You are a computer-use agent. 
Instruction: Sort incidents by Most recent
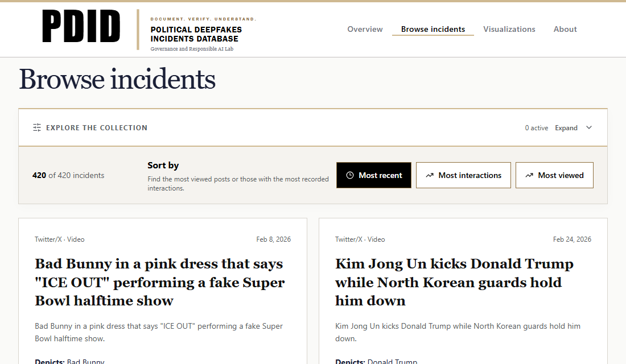click(x=374, y=175)
